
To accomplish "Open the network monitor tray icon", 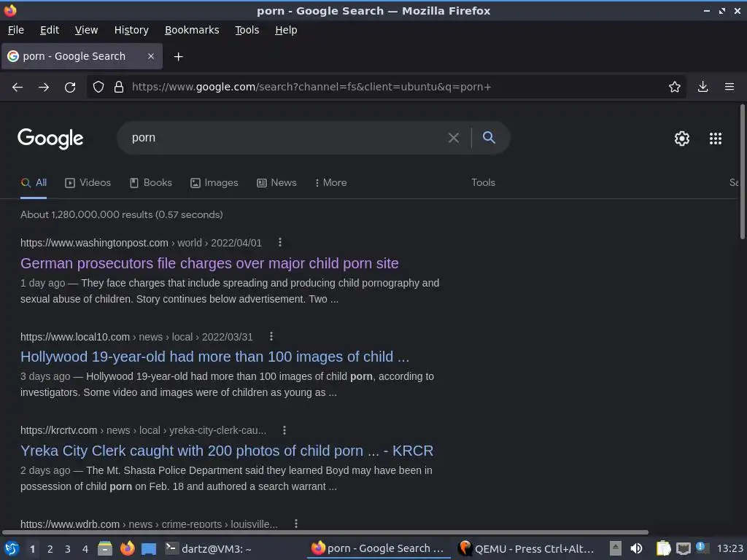I will tap(683, 549).
